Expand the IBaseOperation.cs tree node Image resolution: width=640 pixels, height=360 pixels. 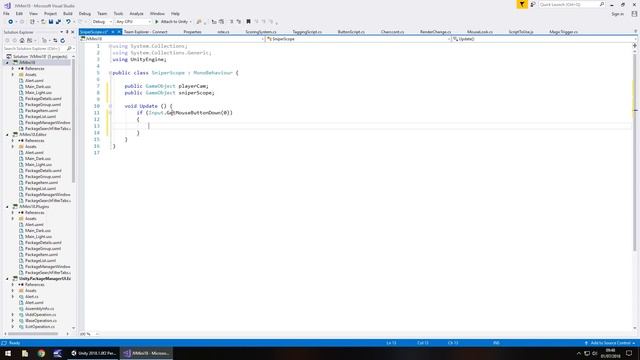pos(13,321)
